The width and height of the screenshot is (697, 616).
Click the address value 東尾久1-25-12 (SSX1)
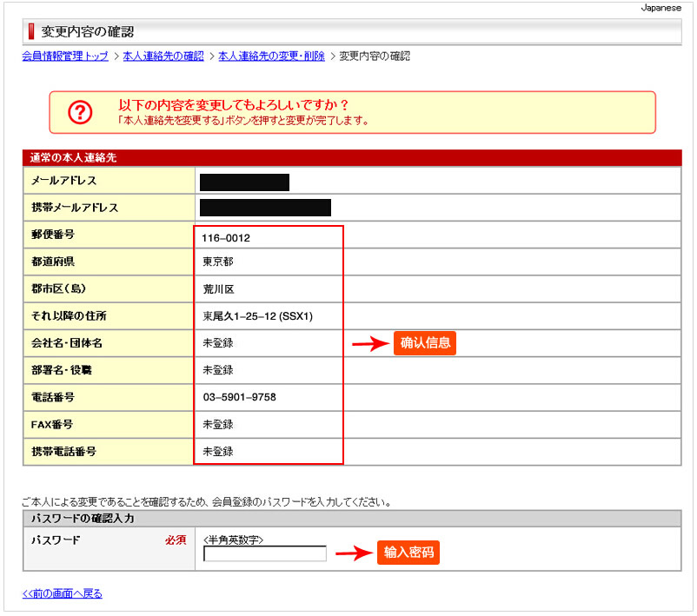tap(257, 316)
